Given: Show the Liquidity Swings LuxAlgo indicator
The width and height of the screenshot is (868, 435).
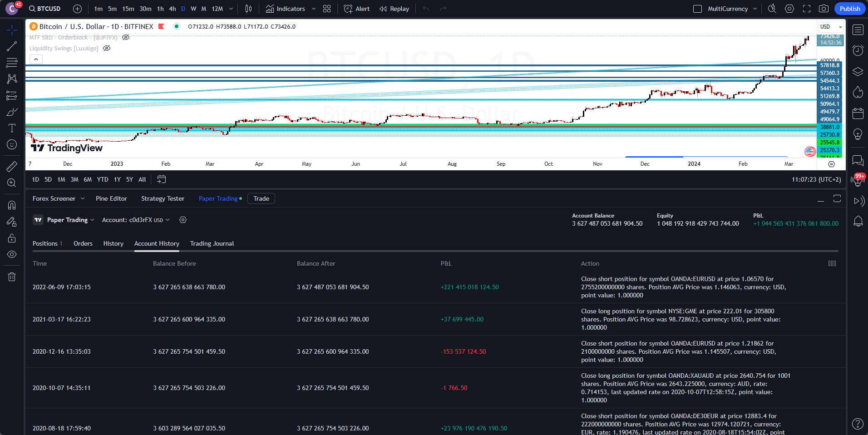Looking at the screenshot, I should (x=107, y=49).
